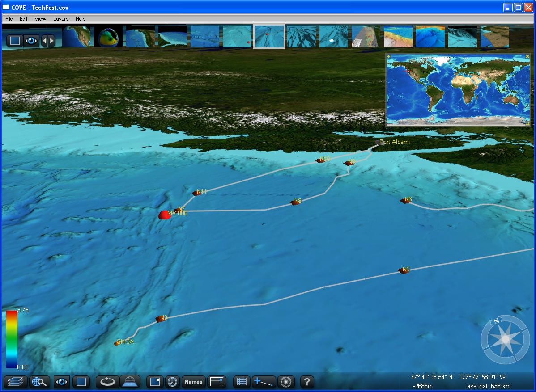The image size is (536, 392).
Task: Click the rotate view loop arrow icon
Action: (x=107, y=382)
